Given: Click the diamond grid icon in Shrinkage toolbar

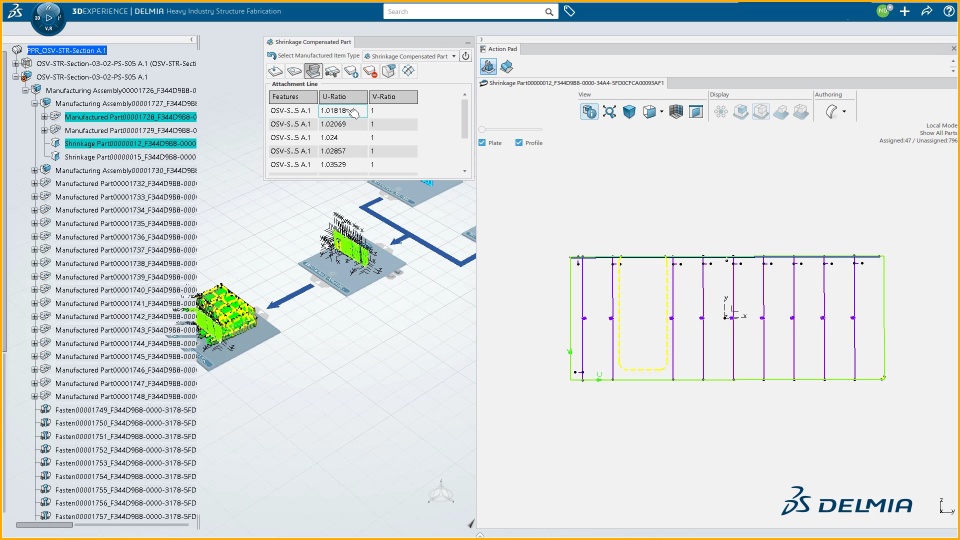Looking at the screenshot, I should click(x=408, y=72).
